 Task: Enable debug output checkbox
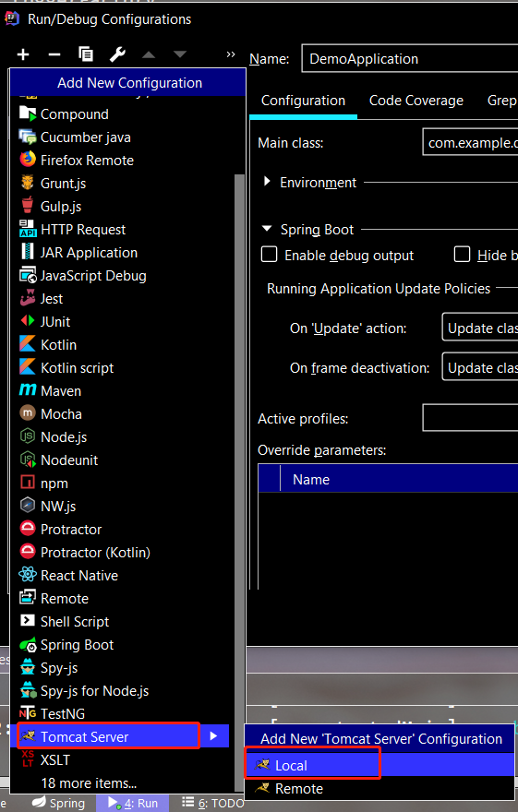[x=269, y=255]
